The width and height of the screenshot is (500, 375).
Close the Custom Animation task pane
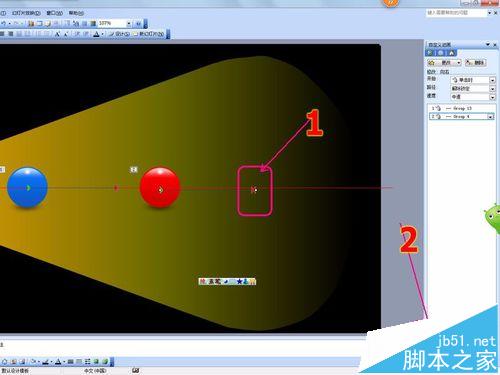(x=495, y=44)
